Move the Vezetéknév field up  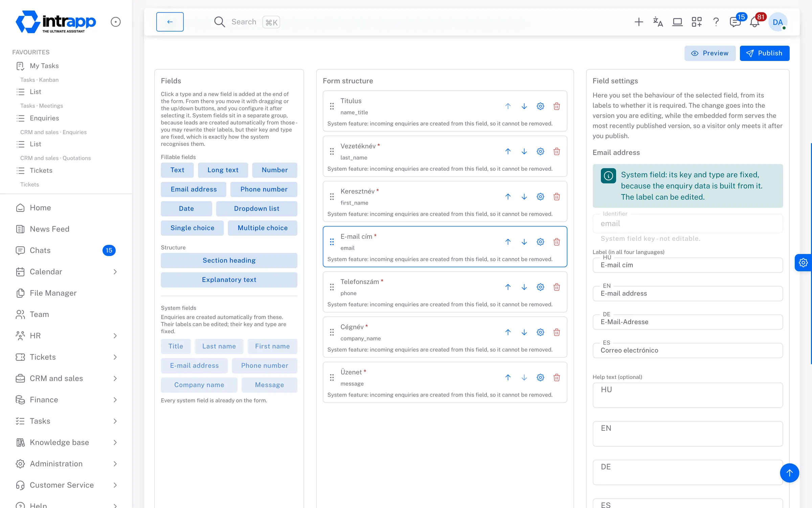click(508, 151)
